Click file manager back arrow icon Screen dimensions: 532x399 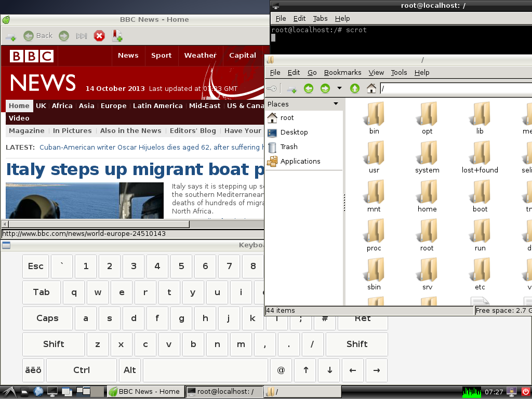[x=309, y=88]
